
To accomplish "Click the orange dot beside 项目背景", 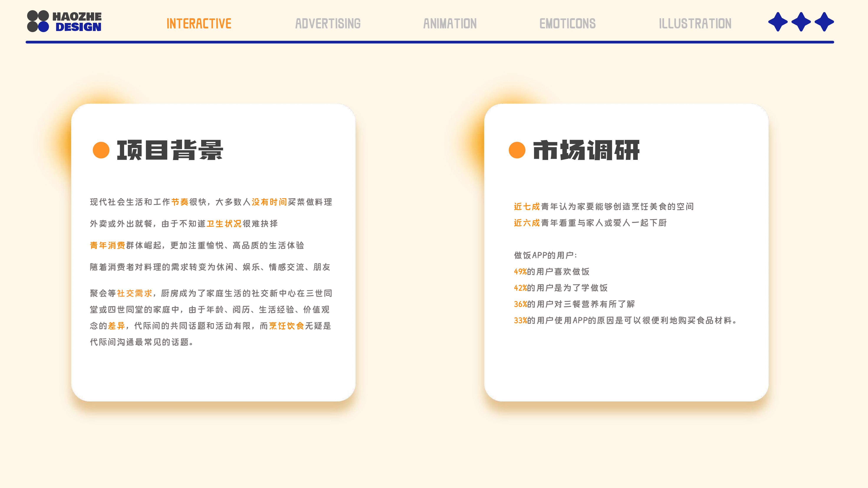I will (x=101, y=150).
